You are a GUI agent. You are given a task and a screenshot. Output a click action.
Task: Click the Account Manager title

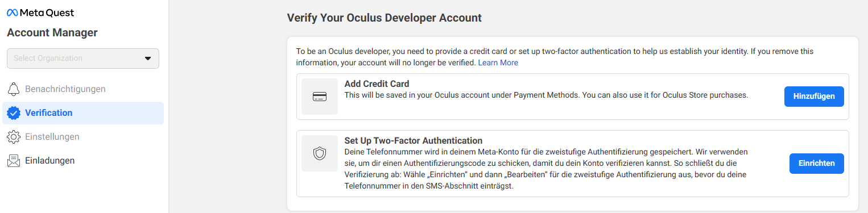point(52,33)
